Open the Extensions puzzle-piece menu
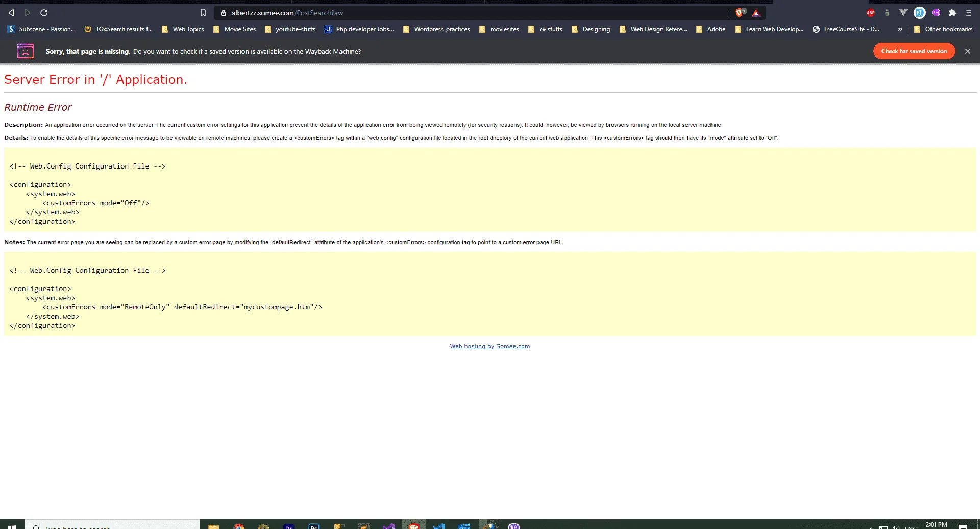 coord(952,13)
